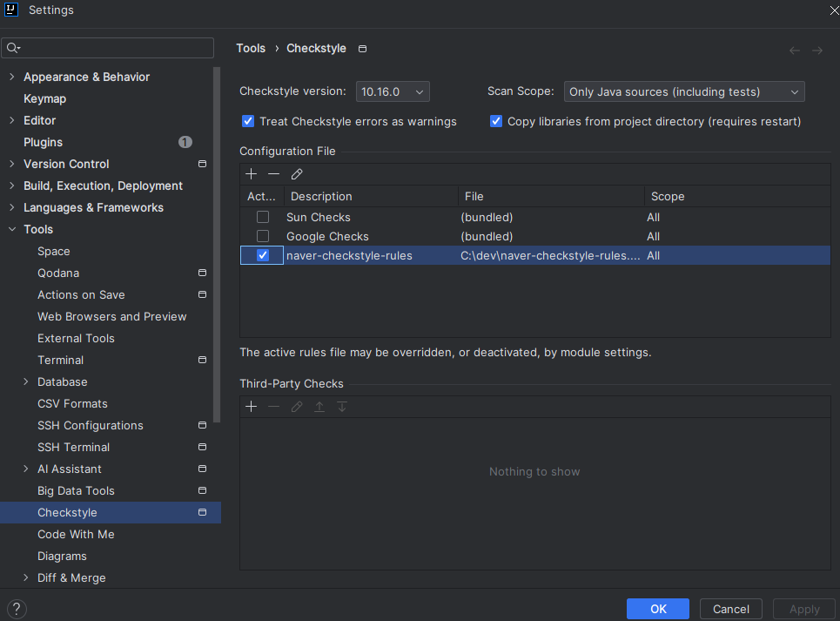Select Diagrams settings

[x=62, y=557]
